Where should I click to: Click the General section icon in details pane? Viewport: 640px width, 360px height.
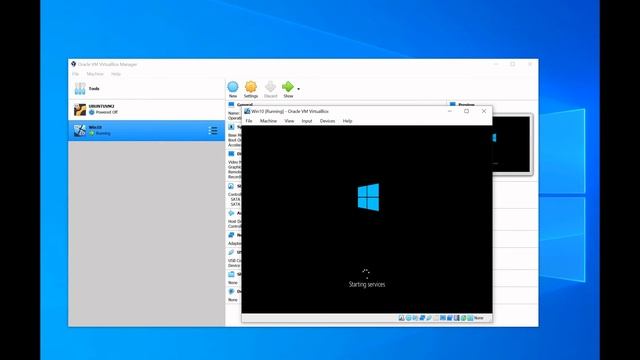(231, 104)
